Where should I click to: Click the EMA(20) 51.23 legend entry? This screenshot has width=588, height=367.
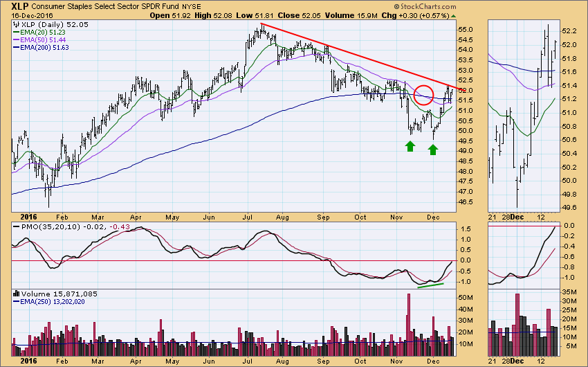43,33
